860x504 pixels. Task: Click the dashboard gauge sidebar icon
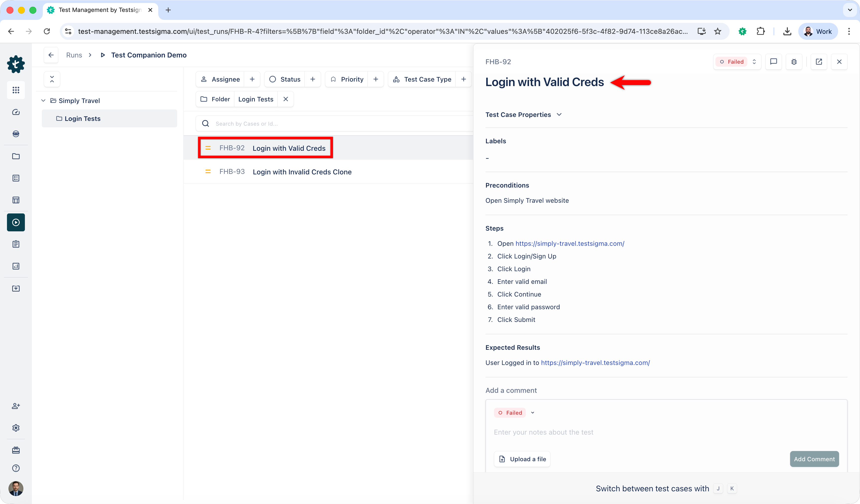(16, 112)
